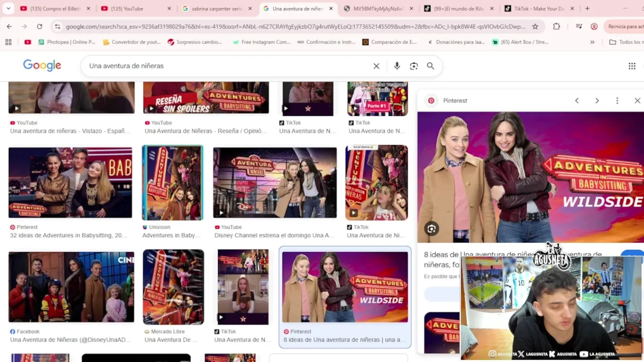Switch to the sabrina carpenter tab
The height and width of the screenshot is (362, 644).
point(216,9)
